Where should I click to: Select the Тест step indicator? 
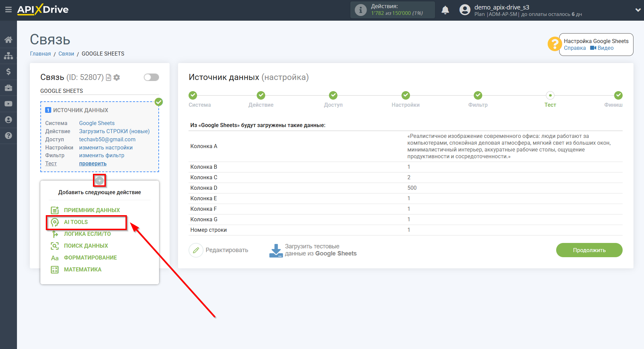(550, 96)
